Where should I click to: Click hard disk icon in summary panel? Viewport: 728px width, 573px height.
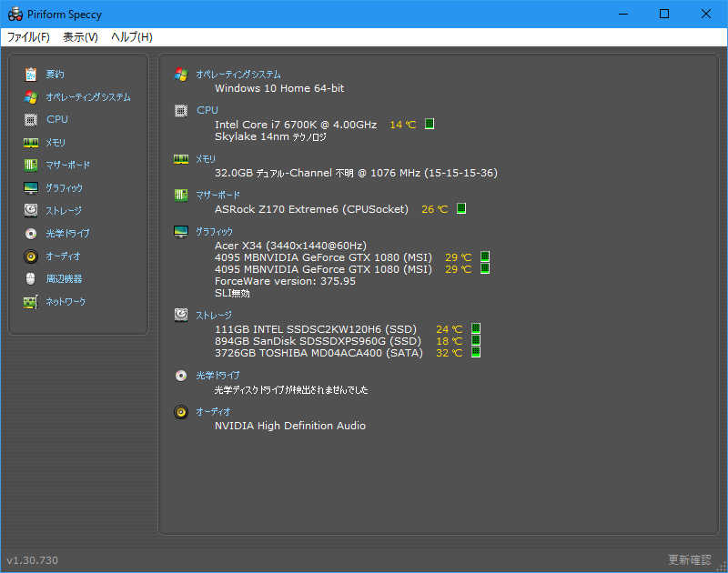181,315
